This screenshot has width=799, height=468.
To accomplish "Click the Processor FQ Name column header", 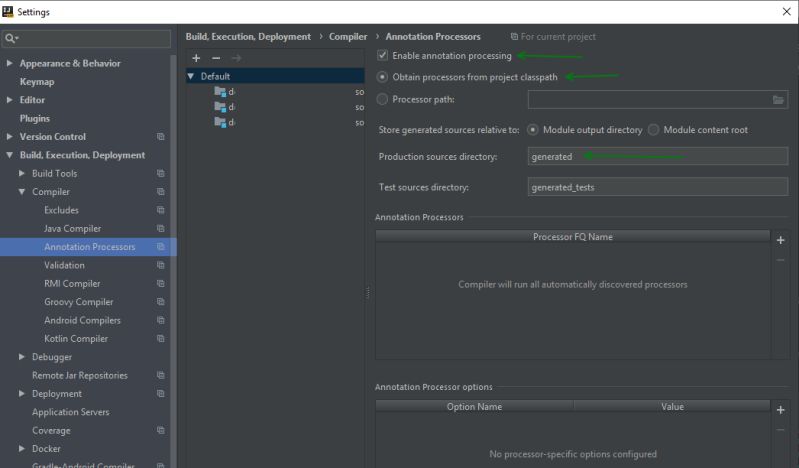I will coord(572,237).
